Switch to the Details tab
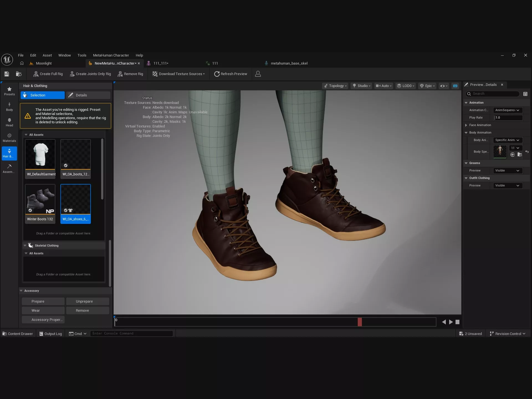The height and width of the screenshot is (399, 532). [88, 95]
